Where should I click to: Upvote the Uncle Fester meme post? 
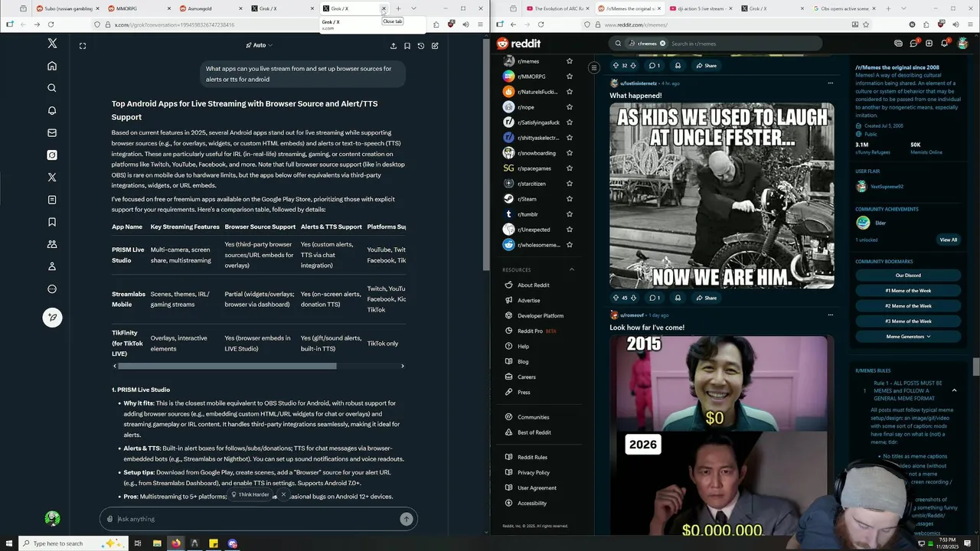click(616, 298)
